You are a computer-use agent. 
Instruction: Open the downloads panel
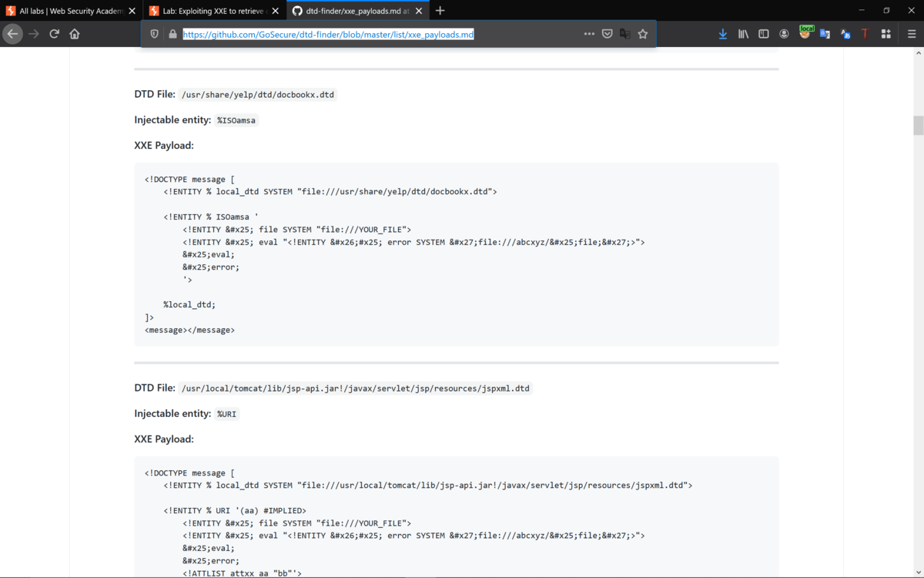click(722, 34)
